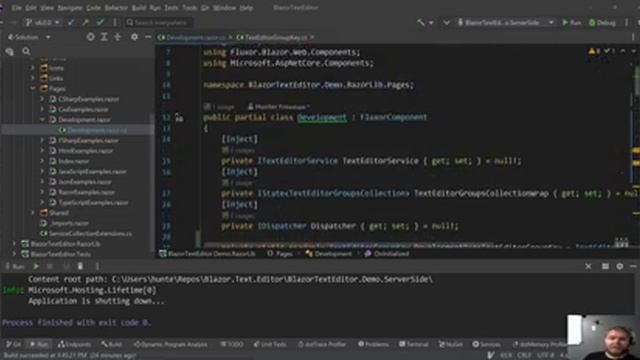Open Solution panel settings gear
The width and height of the screenshot is (640, 360).
point(134,37)
